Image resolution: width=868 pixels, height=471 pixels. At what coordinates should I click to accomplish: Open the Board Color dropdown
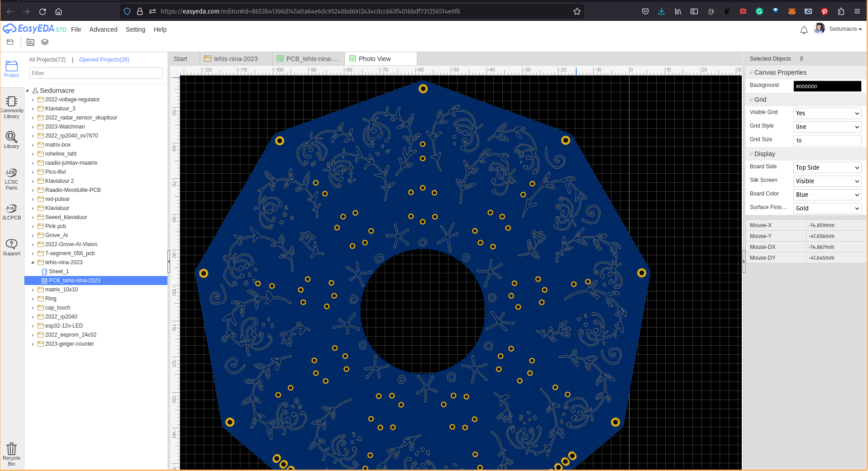827,195
